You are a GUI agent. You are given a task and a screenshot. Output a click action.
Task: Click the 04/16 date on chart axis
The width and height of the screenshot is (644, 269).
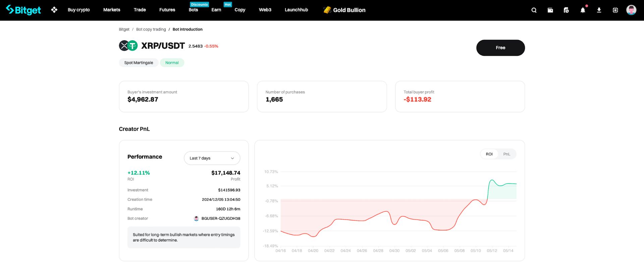[281, 251]
